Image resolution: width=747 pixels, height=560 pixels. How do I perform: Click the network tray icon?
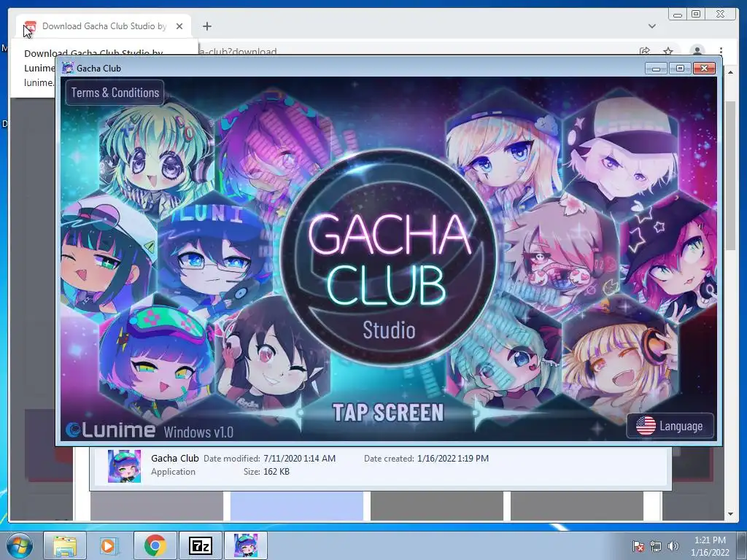pyautogui.click(x=656, y=546)
